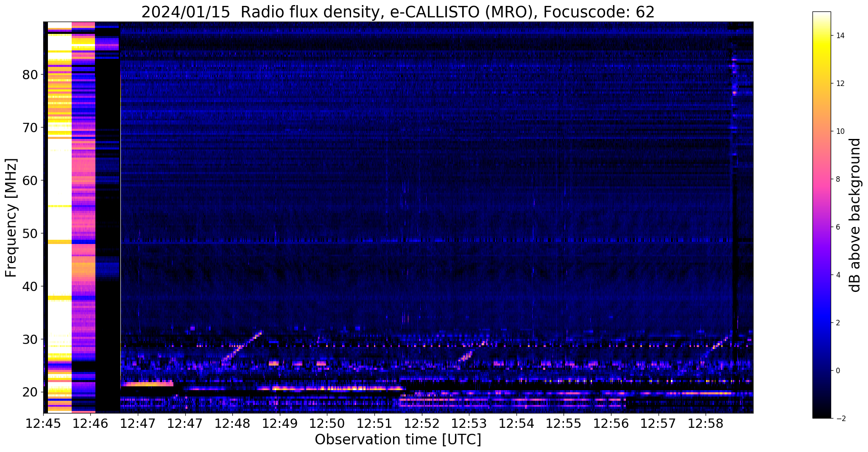Click the 12:50 time tick label

(x=327, y=423)
